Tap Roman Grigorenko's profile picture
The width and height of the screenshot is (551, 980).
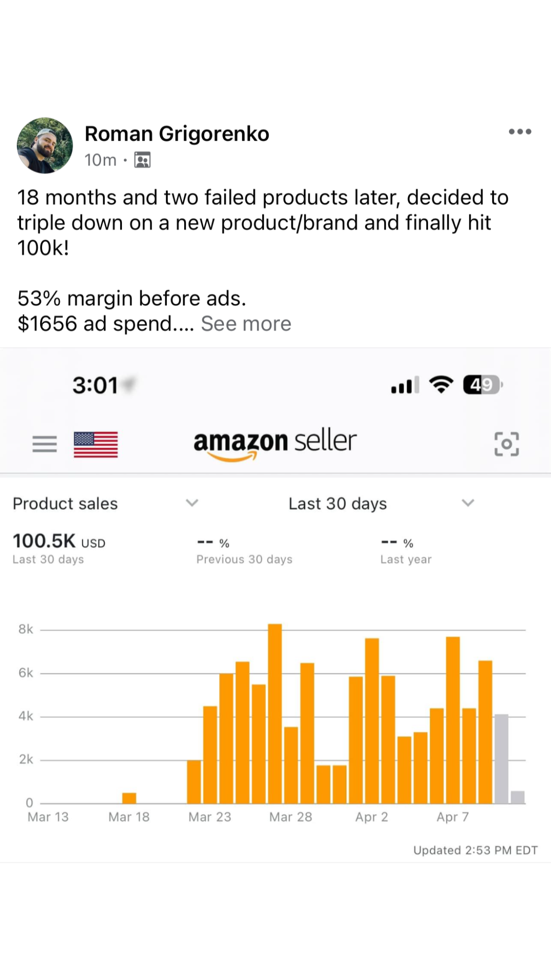point(45,145)
